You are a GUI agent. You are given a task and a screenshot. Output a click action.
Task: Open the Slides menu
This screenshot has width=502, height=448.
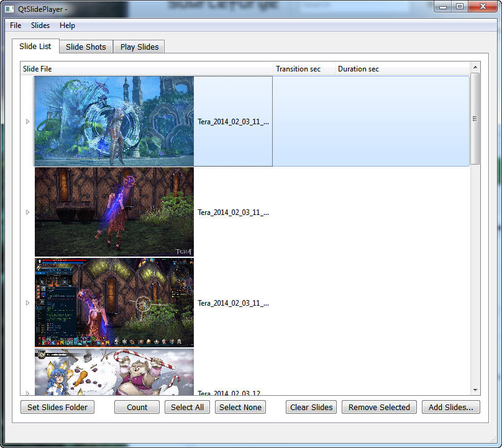[x=40, y=25]
